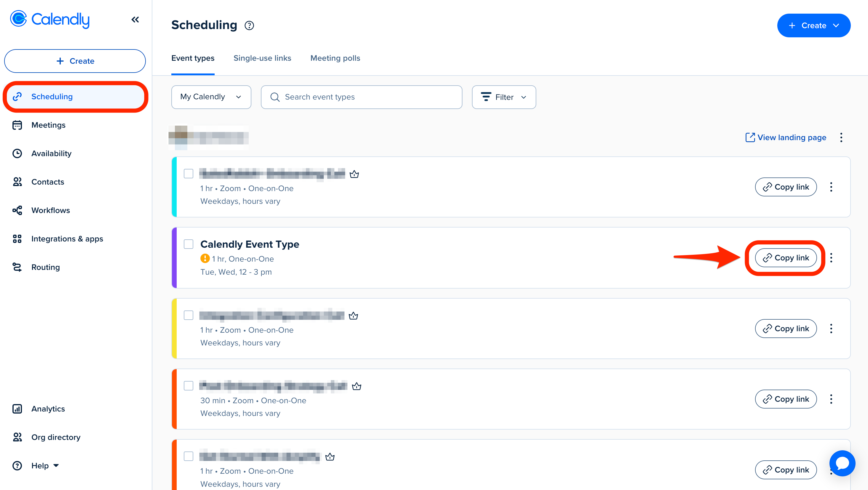Check the 30 min Zoom event's checkbox

click(188, 386)
